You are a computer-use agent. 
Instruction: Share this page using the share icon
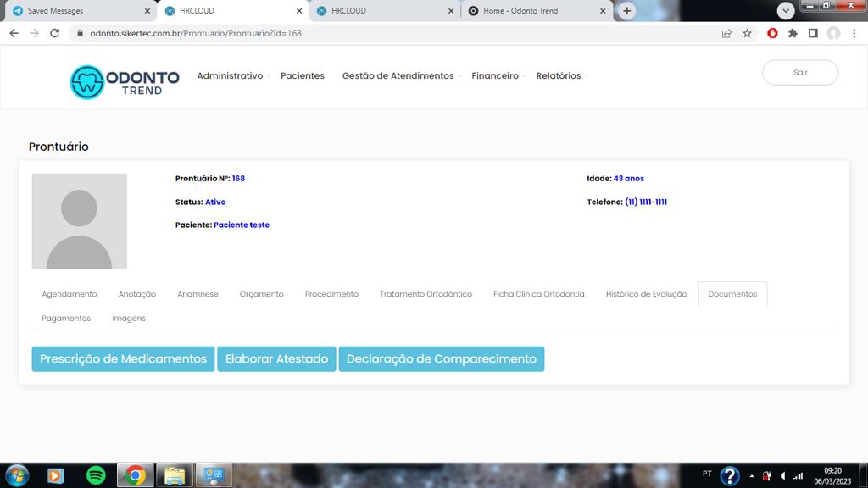726,33
